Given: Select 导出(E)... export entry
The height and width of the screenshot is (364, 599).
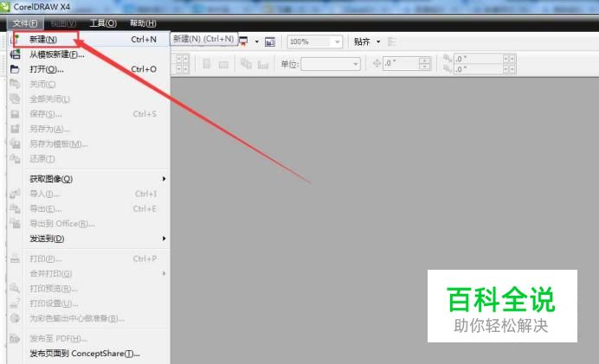Looking at the screenshot, I should [x=88, y=208].
